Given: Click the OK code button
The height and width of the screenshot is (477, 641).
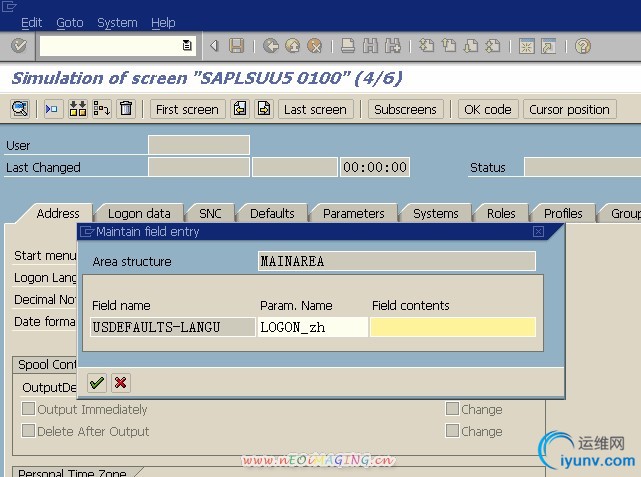Looking at the screenshot, I should (x=488, y=110).
